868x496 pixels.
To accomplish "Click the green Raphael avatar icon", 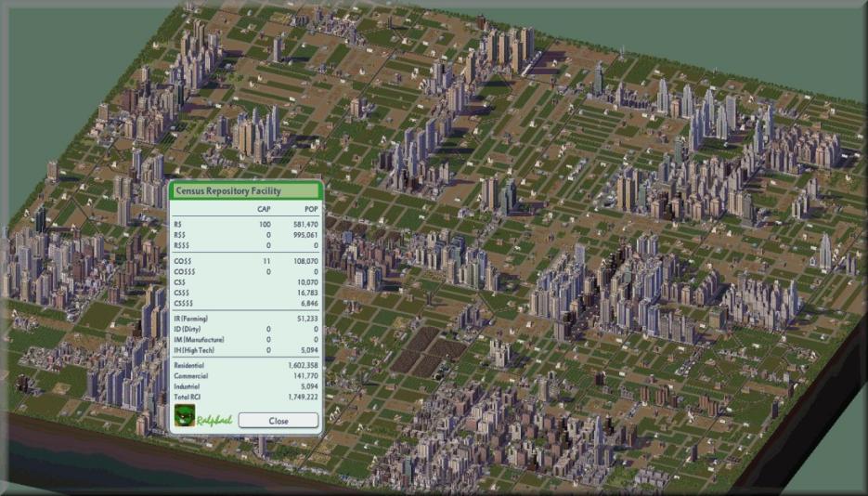I will [185, 415].
